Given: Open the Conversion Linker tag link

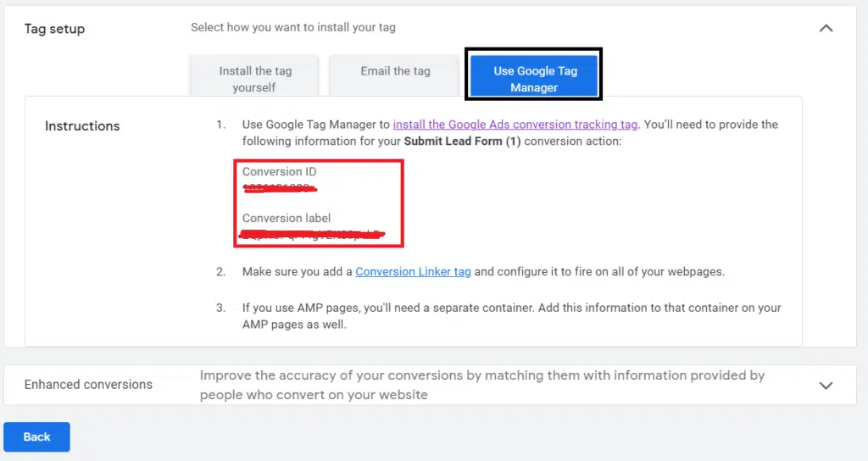Looking at the screenshot, I should pos(413,272).
